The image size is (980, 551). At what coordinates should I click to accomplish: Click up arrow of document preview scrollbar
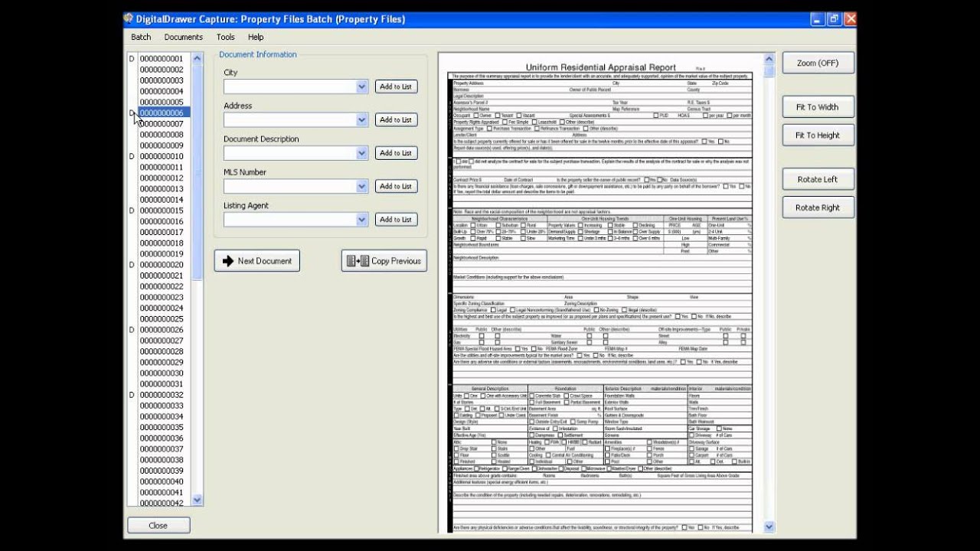[769, 59]
